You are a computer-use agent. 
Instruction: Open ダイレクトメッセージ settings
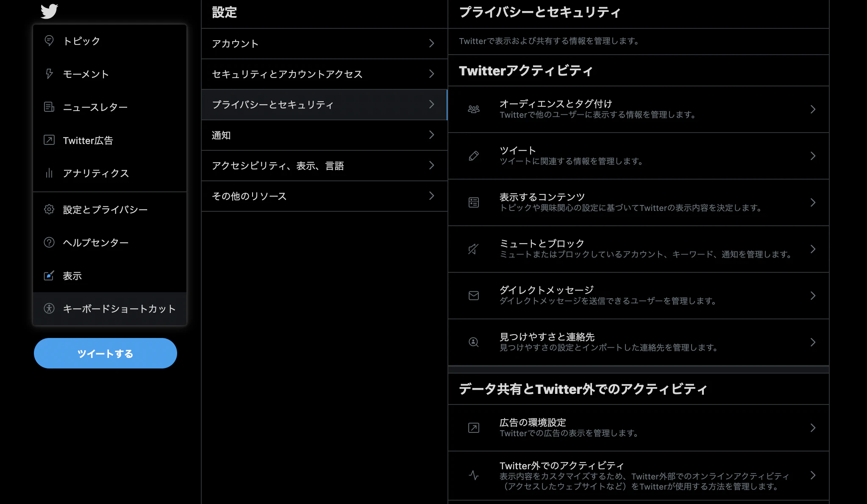[639, 296]
